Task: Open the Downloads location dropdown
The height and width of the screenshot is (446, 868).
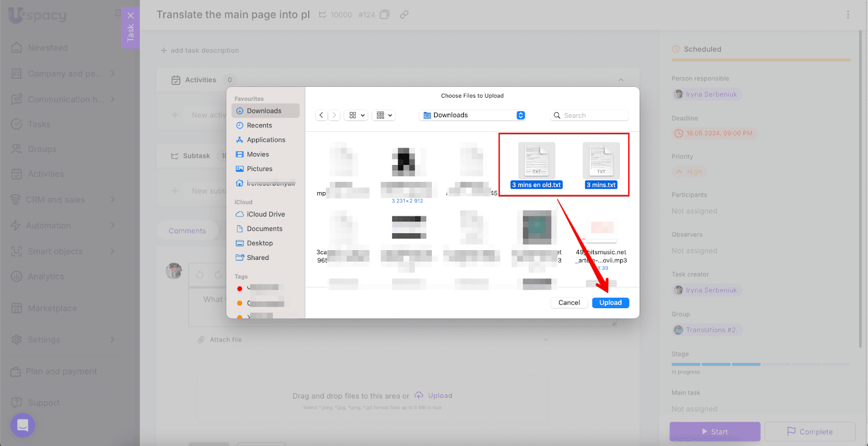Action: pyautogui.click(x=520, y=115)
